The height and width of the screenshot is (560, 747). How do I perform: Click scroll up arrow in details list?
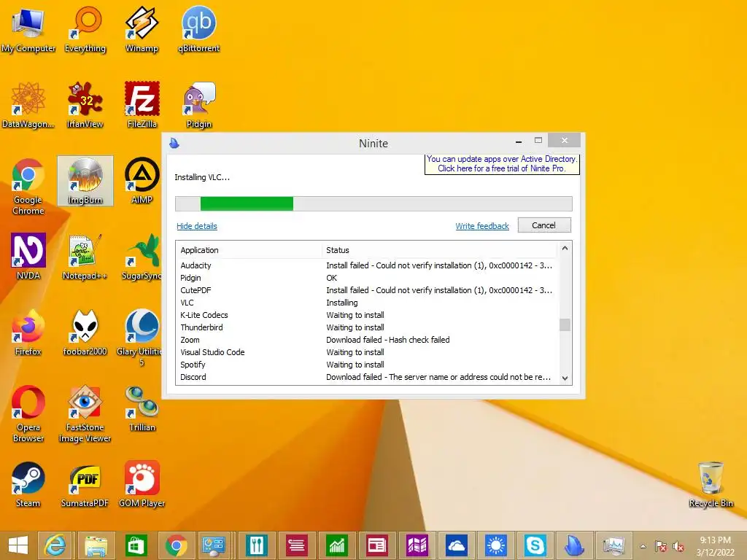point(565,248)
